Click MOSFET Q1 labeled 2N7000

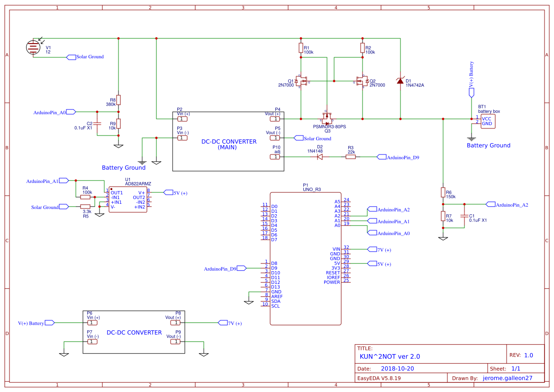pos(302,81)
